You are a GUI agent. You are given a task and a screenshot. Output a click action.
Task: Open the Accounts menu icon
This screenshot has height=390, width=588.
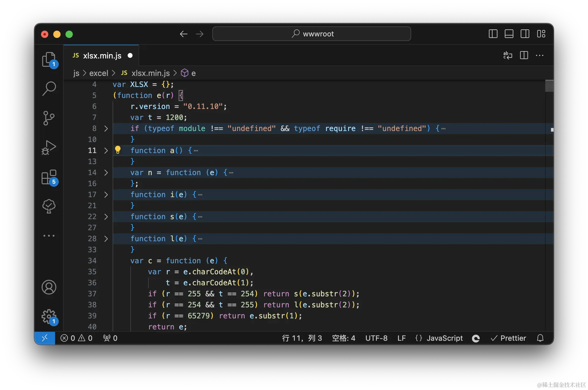[x=49, y=287]
